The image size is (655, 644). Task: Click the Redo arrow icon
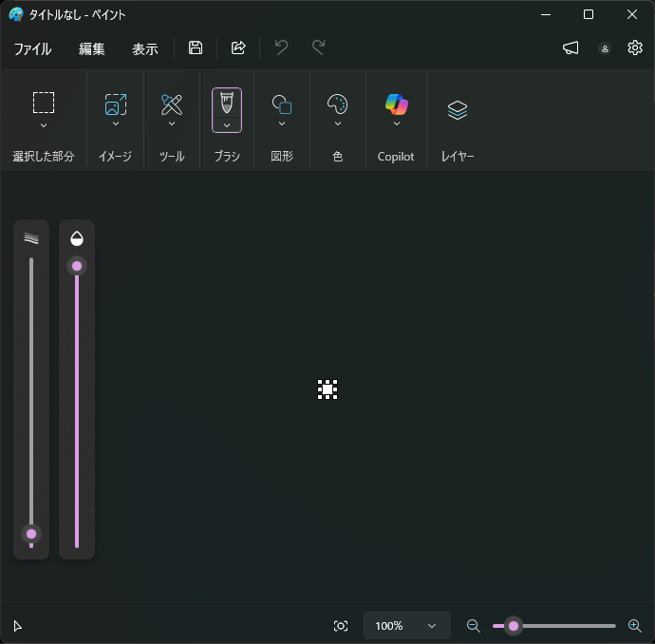coord(319,48)
